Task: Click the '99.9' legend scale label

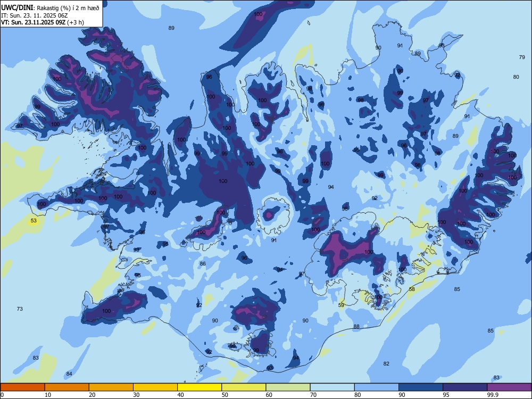Action: click(x=493, y=395)
